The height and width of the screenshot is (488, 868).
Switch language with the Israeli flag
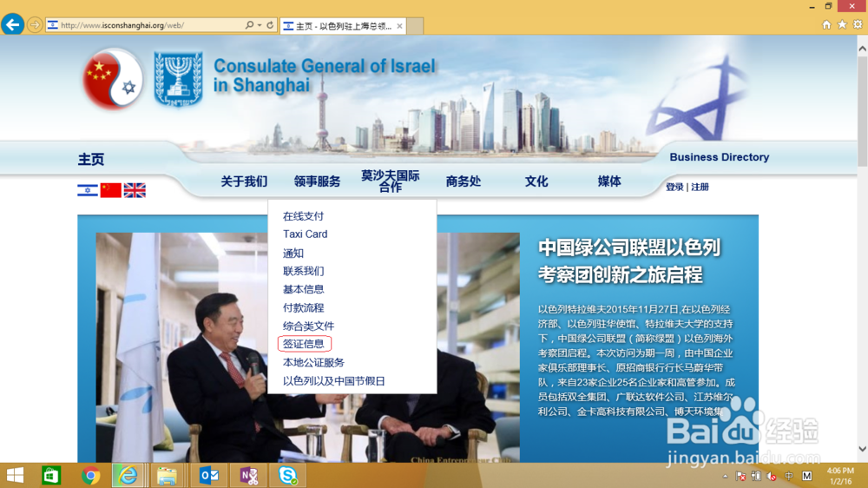[x=88, y=190]
